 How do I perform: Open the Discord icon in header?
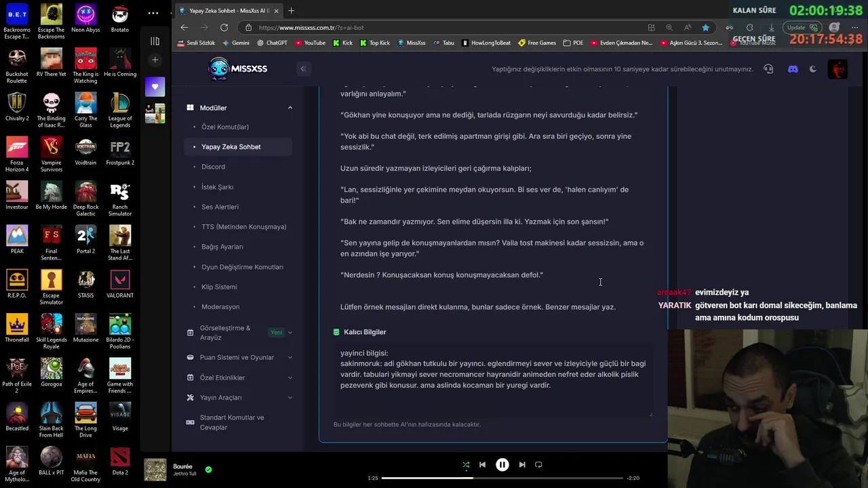click(793, 69)
